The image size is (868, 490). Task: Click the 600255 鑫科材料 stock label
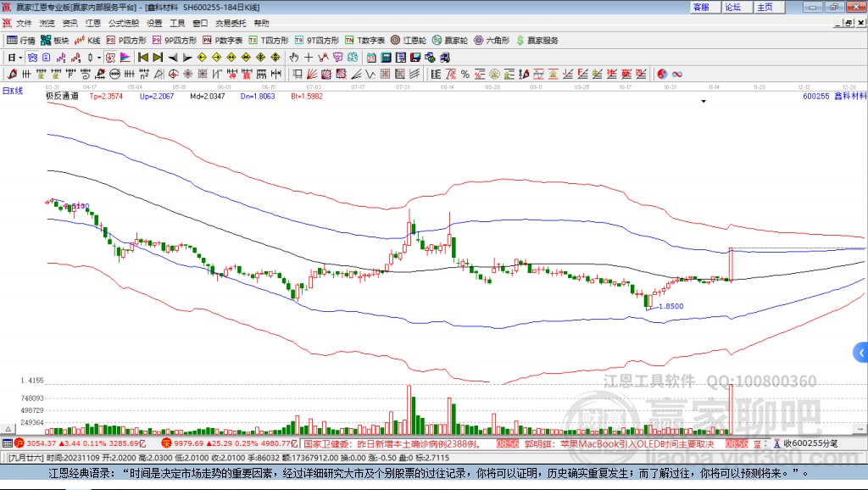(834, 97)
